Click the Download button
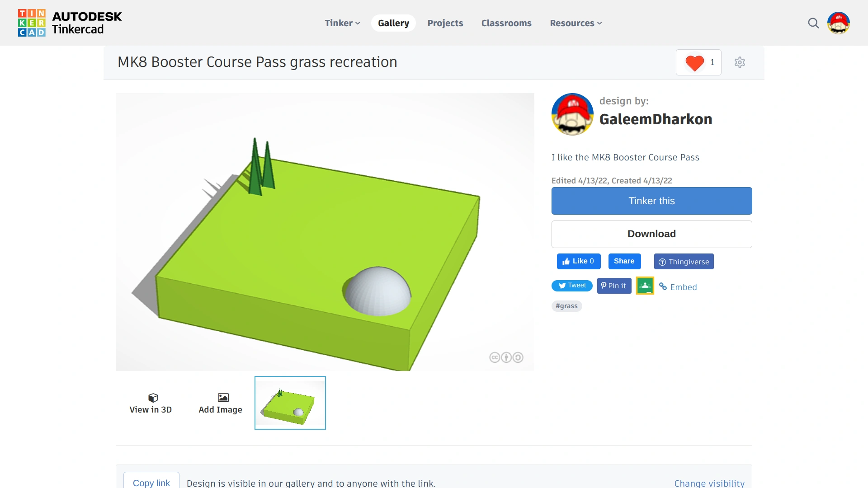 [651, 234]
